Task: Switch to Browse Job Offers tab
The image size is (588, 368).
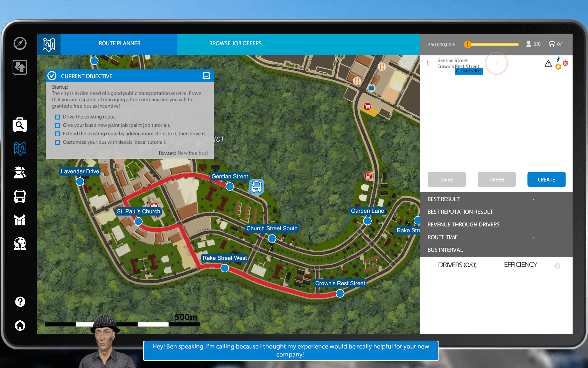Action: [x=235, y=43]
